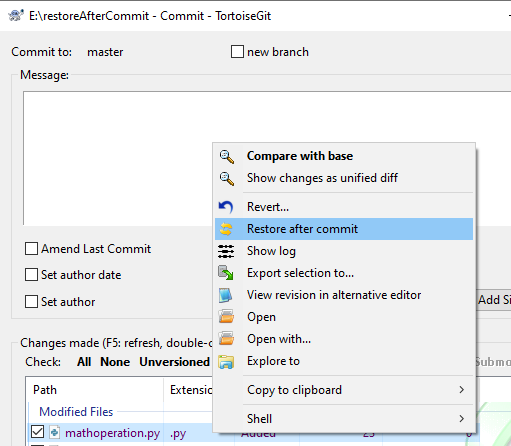Tick the Amend Last Commit checkbox
The height and width of the screenshot is (446, 511).
coord(31,249)
